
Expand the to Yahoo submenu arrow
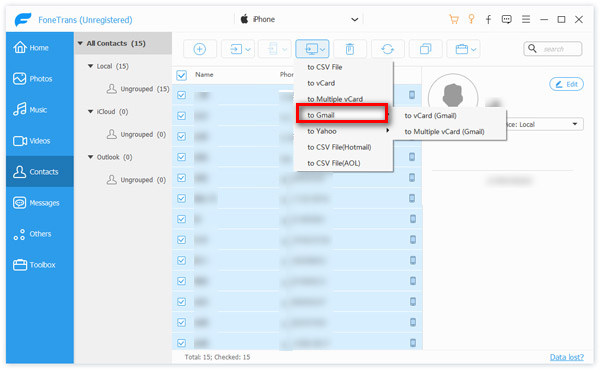tap(388, 130)
